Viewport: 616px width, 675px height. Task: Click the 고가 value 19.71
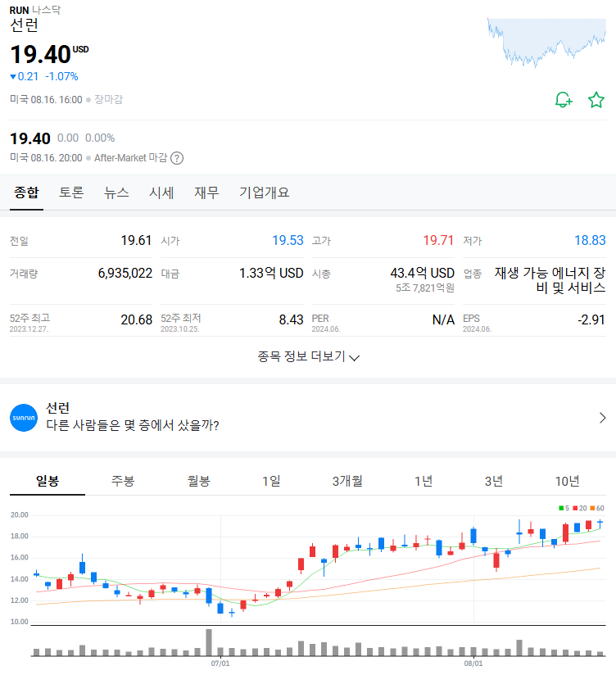pyautogui.click(x=438, y=240)
